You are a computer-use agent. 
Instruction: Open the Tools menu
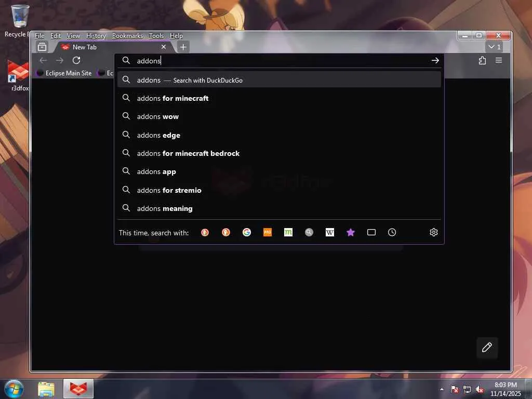pos(156,36)
